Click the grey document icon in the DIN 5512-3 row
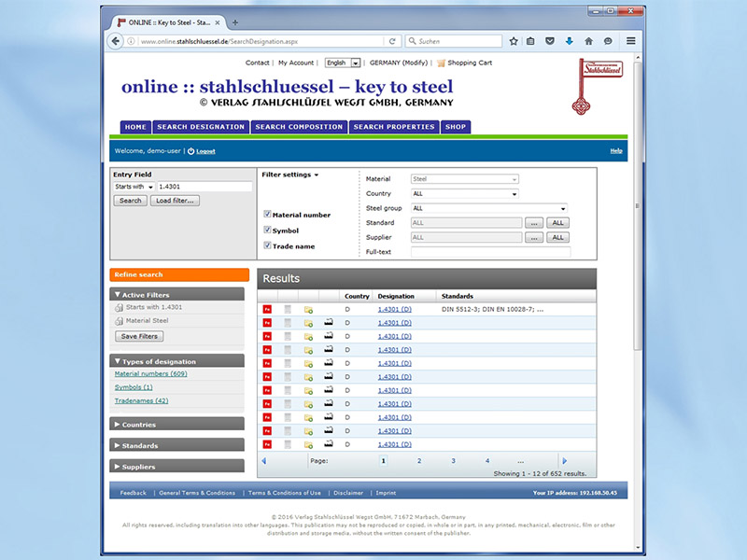The height and width of the screenshot is (560, 747). tap(288, 310)
